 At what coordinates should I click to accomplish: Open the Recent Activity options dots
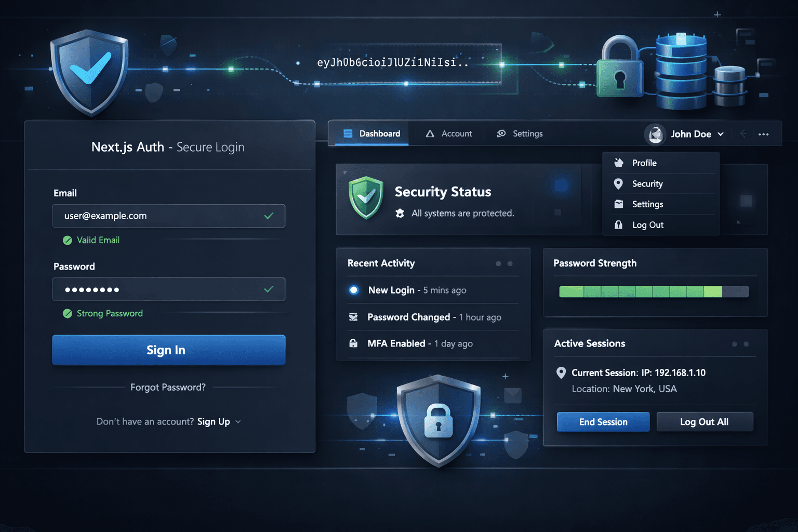pos(503,263)
